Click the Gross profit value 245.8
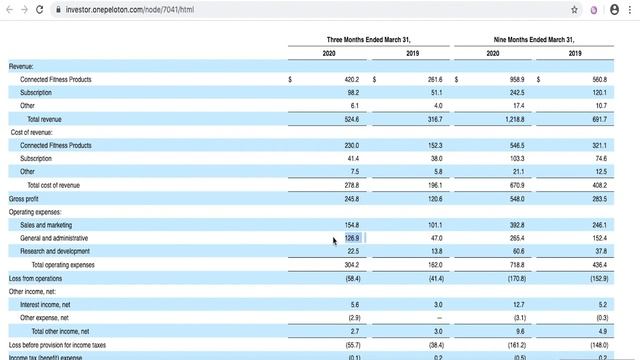Screen dimensions: 640x360 pyautogui.click(x=352, y=199)
